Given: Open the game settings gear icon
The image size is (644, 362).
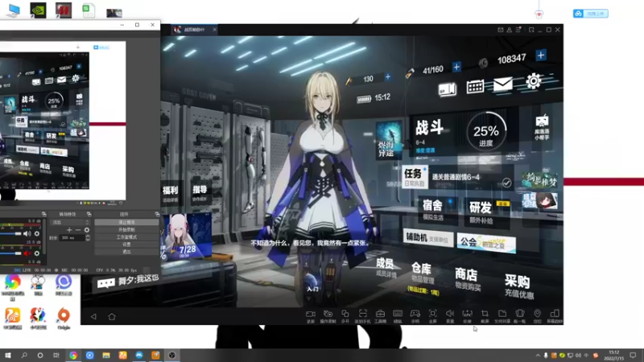Looking at the screenshot, I should point(533,81).
